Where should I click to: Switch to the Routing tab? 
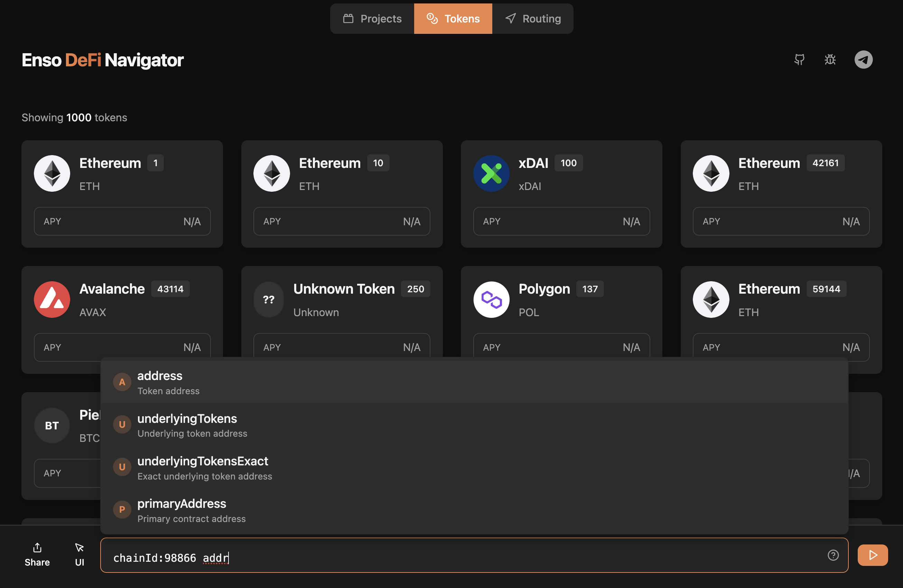pos(533,19)
